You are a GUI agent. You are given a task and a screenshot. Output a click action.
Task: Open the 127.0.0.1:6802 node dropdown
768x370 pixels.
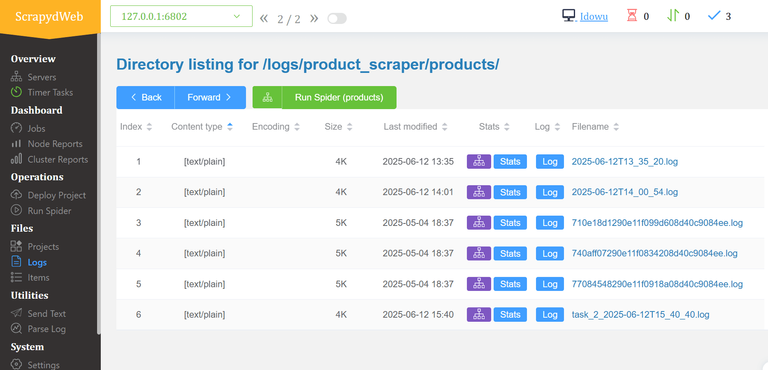click(181, 16)
